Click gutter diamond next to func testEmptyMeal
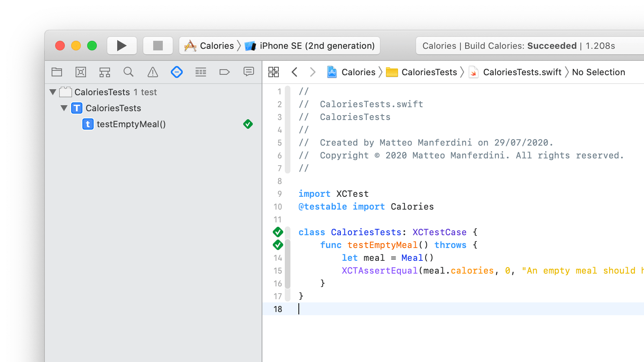This screenshot has height=362, width=644. 278,245
